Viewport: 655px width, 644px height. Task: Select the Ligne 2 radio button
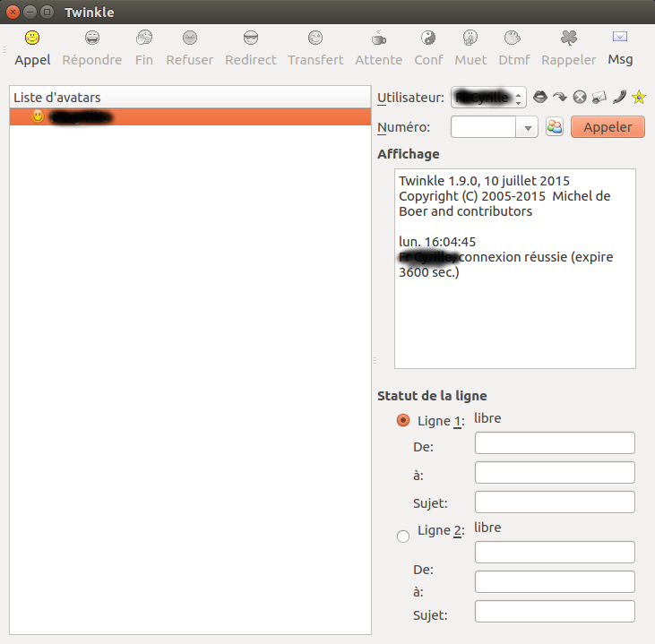point(403,536)
